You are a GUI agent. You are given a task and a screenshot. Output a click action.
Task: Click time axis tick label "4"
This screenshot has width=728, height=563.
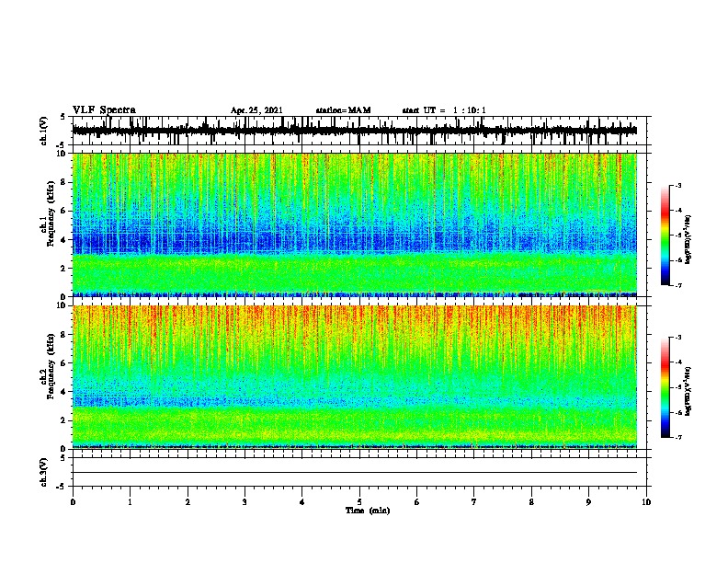[x=302, y=502]
